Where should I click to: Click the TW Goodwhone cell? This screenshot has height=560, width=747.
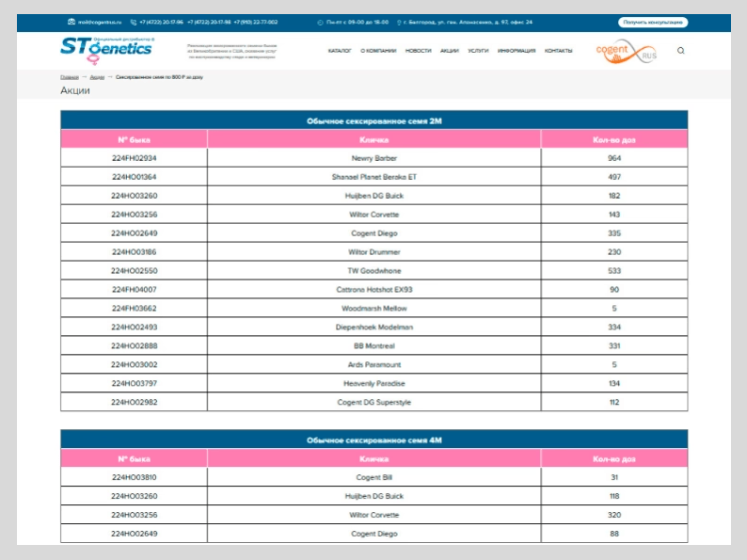coord(374,271)
